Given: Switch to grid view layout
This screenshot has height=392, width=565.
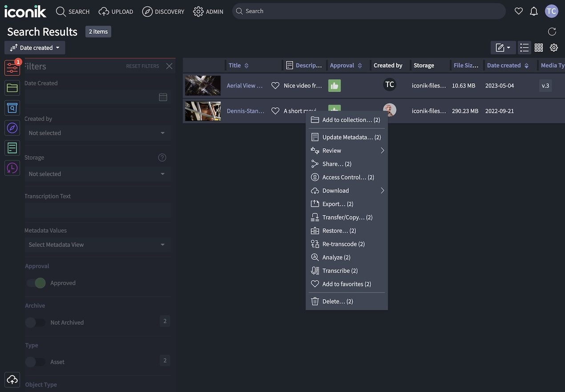Looking at the screenshot, I should coord(539,48).
